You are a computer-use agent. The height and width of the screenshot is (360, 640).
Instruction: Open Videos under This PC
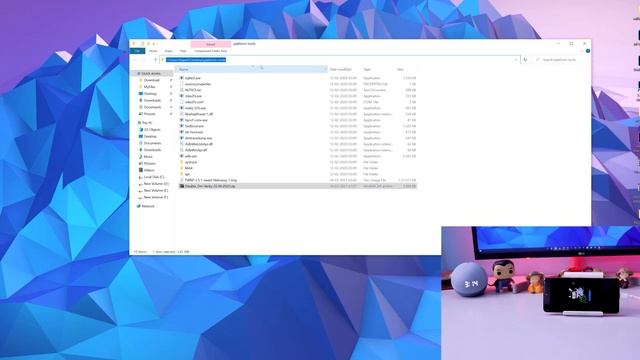(x=149, y=170)
